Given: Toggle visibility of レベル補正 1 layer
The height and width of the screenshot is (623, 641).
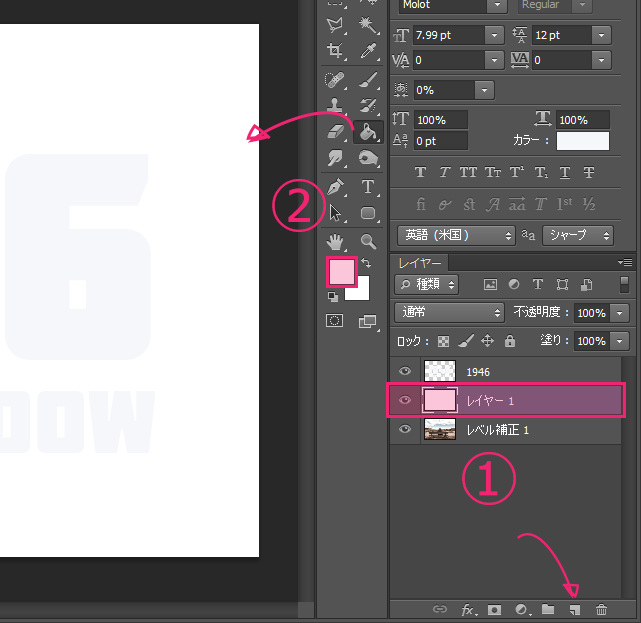Looking at the screenshot, I should (405, 429).
